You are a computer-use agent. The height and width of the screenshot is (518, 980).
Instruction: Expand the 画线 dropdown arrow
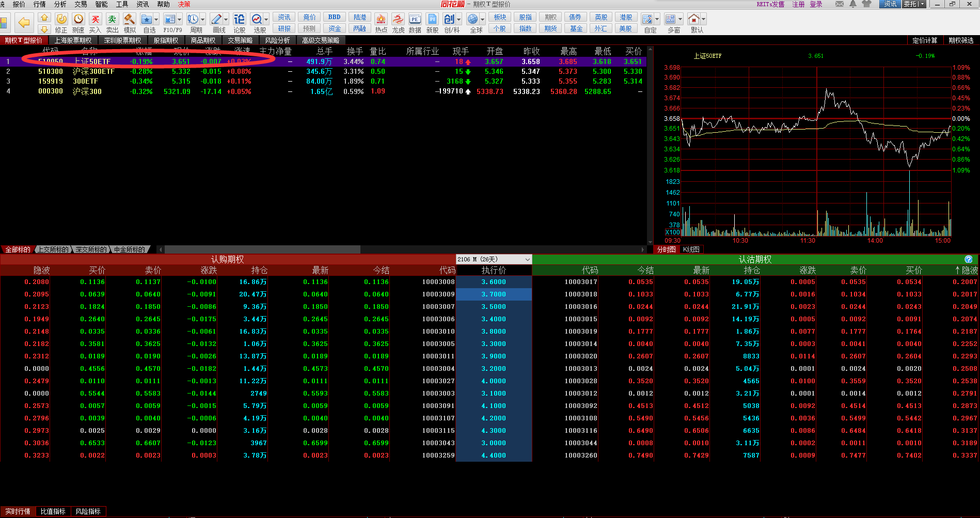click(226, 20)
